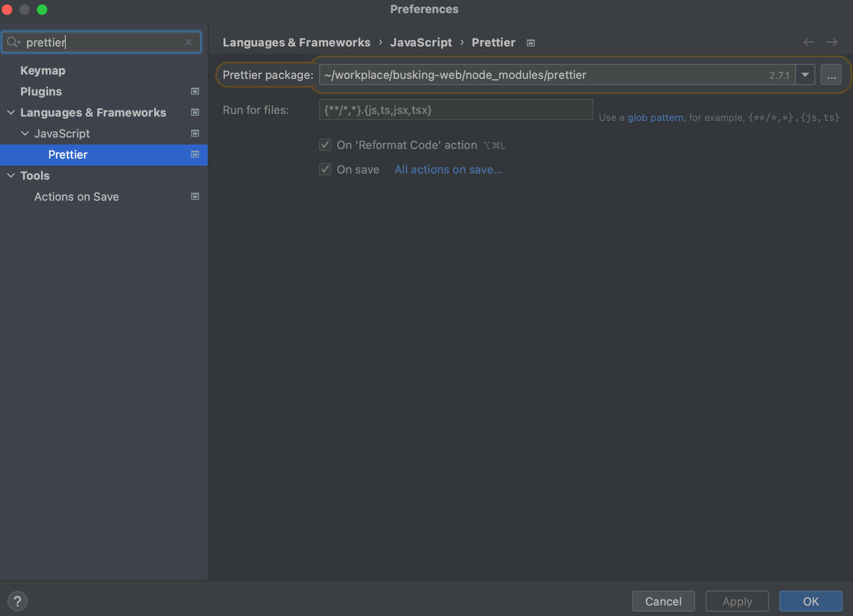The height and width of the screenshot is (616, 853).
Task: Click the Cancel button
Action: point(663,601)
